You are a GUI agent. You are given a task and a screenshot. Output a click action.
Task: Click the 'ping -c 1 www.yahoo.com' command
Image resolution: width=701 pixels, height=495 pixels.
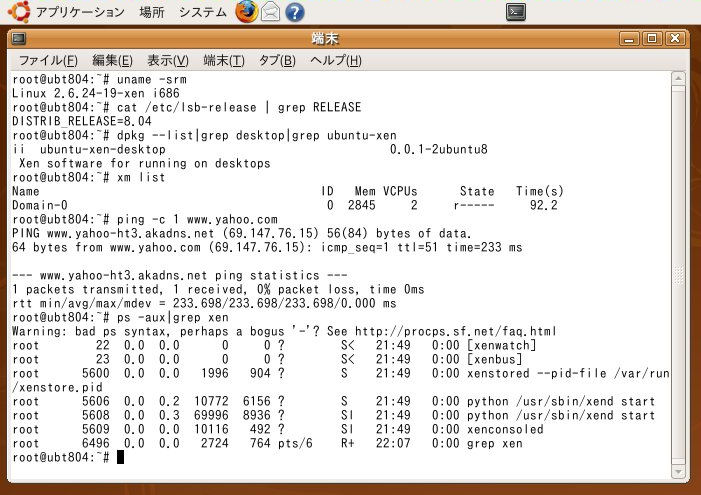(x=197, y=220)
